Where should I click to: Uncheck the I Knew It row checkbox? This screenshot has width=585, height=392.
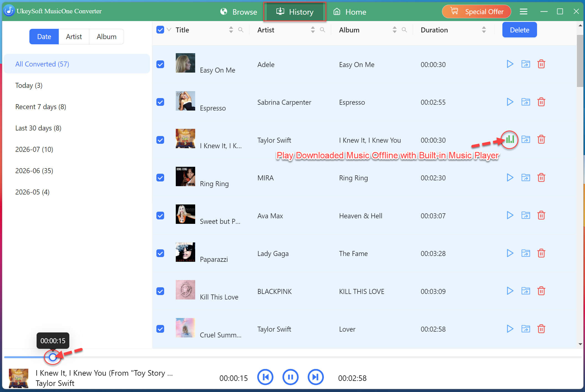click(160, 140)
